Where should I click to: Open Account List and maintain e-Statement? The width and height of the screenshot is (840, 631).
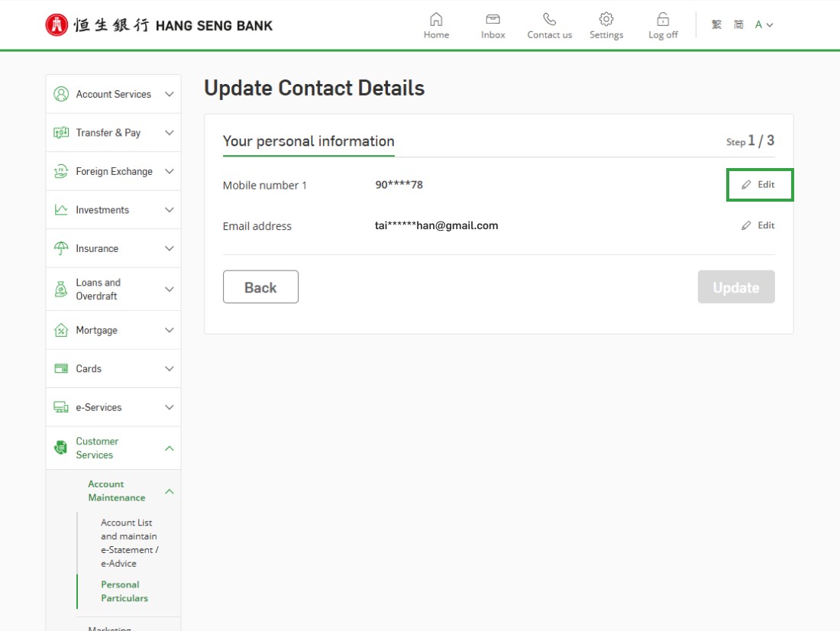pyautogui.click(x=129, y=543)
